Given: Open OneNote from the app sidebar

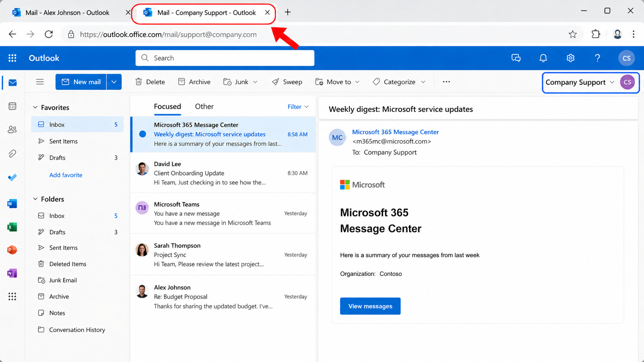Looking at the screenshot, I should 12,273.
